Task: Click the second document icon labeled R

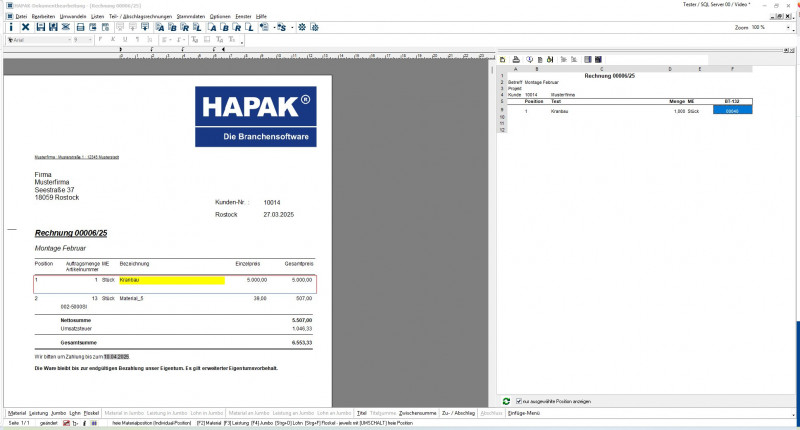Action: (x=237, y=28)
